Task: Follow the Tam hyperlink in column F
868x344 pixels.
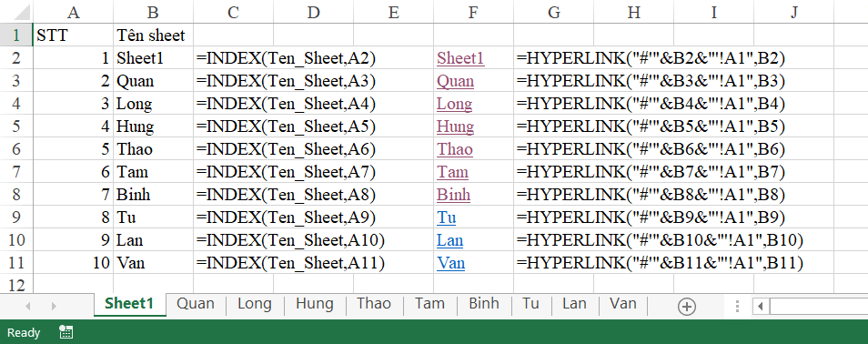Action: click(x=452, y=172)
